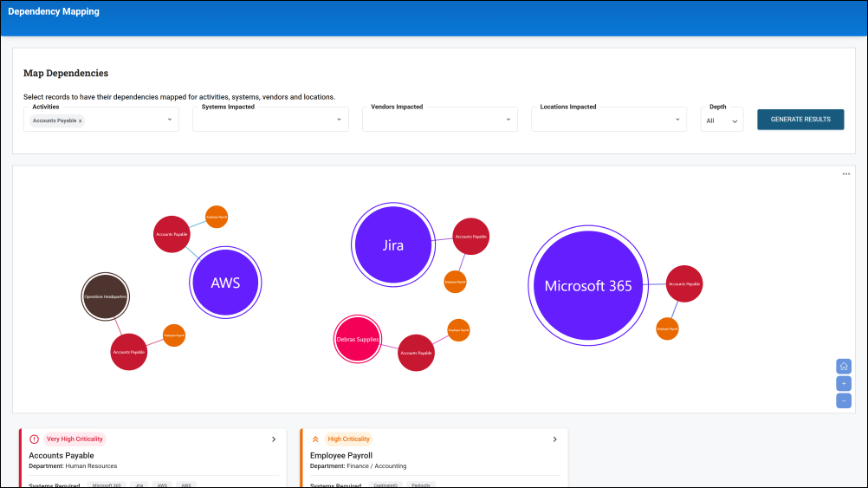Image resolution: width=868 pixels, height=488 pixels.
Task: Zoom out with the minus button
Action: 843,400
